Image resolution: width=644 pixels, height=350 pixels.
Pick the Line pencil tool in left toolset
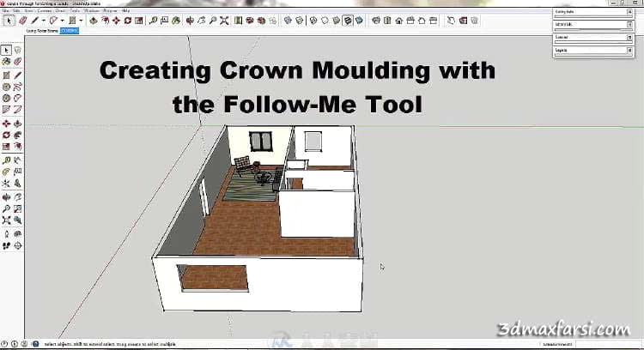pyautogui.click(x=18, y=75)
